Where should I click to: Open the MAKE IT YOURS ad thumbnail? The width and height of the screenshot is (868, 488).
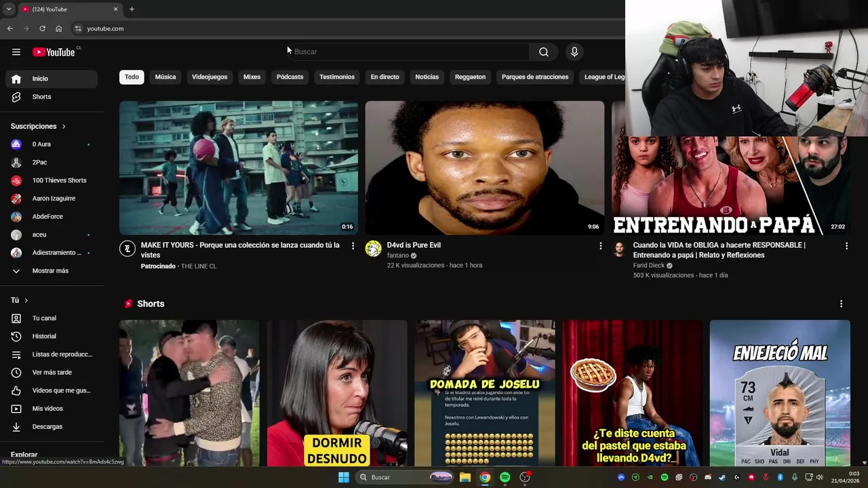[x=239, y=168]
